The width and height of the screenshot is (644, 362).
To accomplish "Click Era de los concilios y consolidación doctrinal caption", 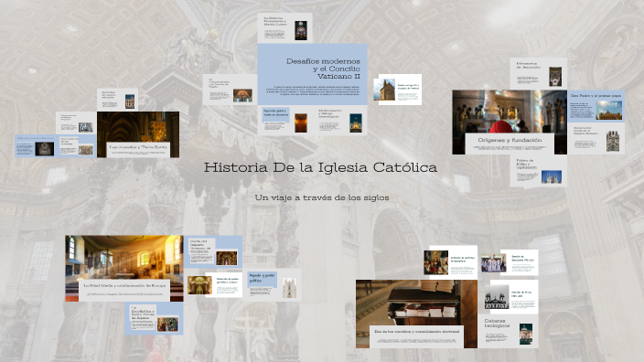I will coord(417,336).
